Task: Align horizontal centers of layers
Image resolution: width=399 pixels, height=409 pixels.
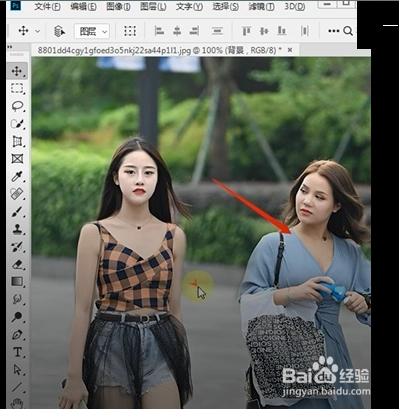Action: [x=177, y=31]
